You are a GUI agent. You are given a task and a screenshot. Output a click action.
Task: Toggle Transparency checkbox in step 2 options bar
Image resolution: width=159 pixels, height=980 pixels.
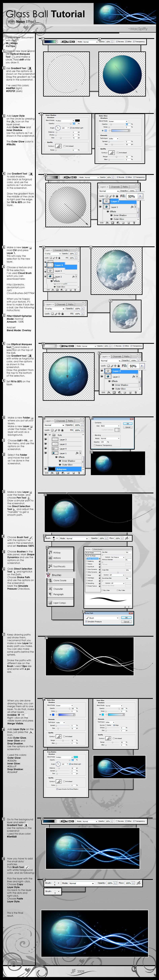[134, 42]
